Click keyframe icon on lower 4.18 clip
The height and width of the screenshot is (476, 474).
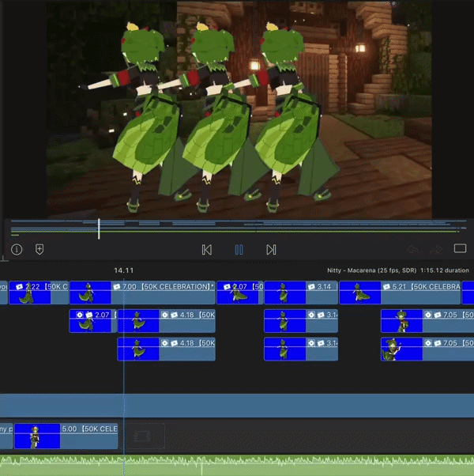click(x=164, y=343)
